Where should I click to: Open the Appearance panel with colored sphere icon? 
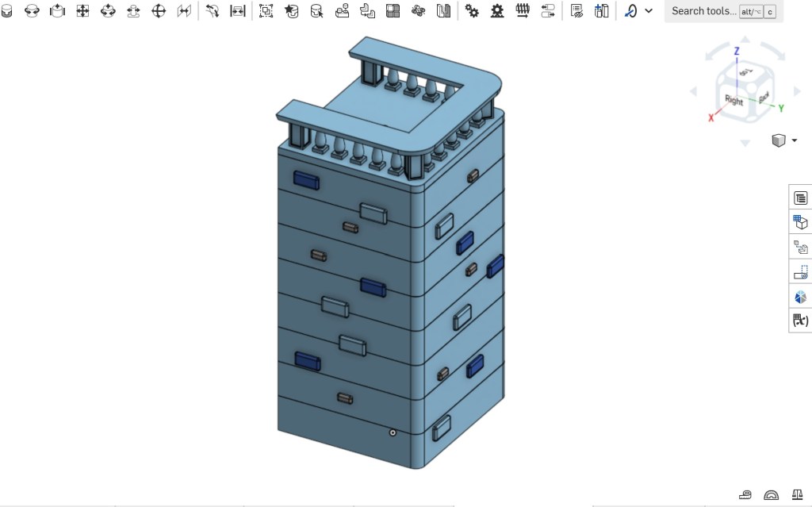[x=800, y=297]
